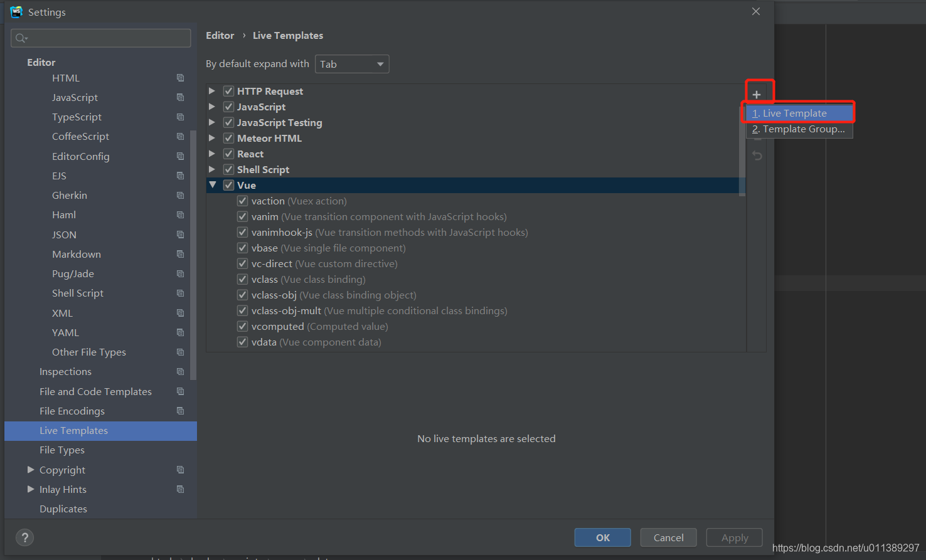This screenshot has height=560, width=926.
Task: Expand the JavaScript template group
Action: click(212, 107)
